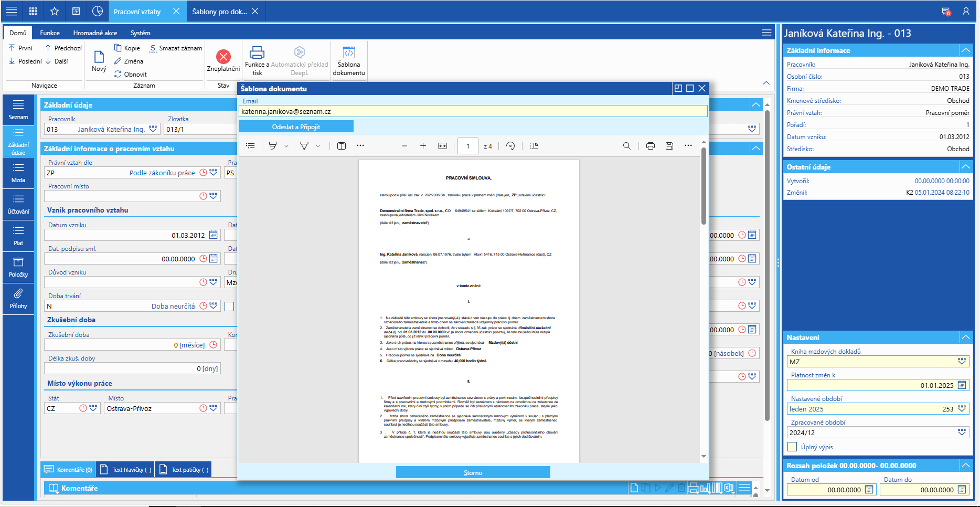The height and width of the screenshot is (507, 980).
Task: Select the draw pen tool in PDF toolbar
Action: [x=304, y=146]
